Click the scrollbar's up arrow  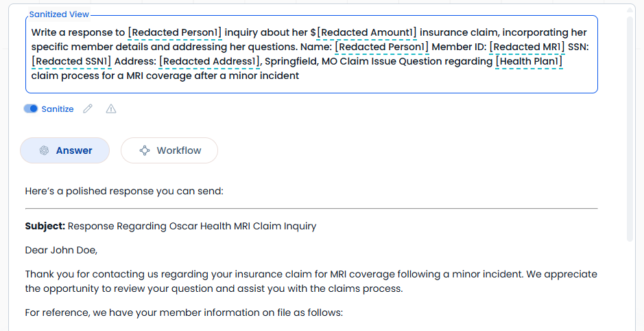[x=630, y=10]
